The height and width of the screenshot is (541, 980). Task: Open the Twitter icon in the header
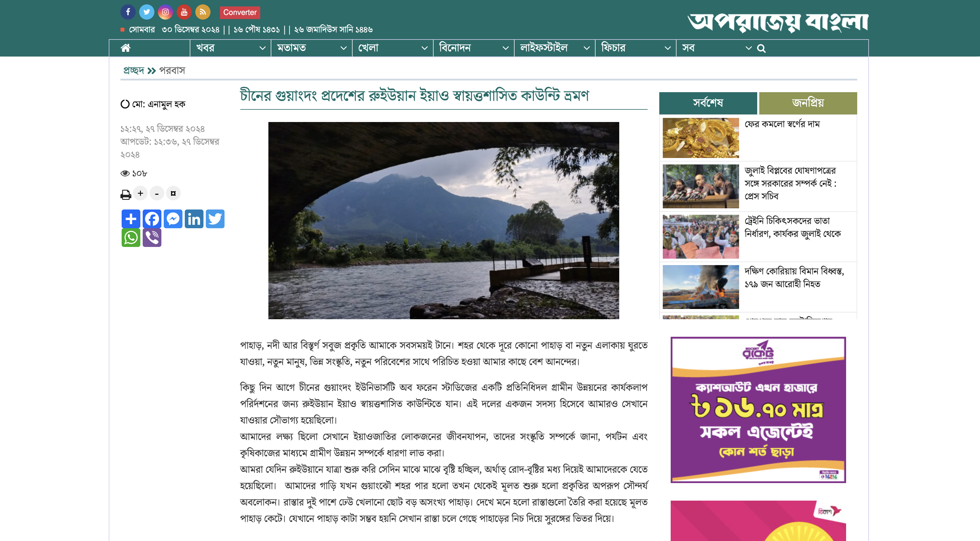click(x=146, y=12)
